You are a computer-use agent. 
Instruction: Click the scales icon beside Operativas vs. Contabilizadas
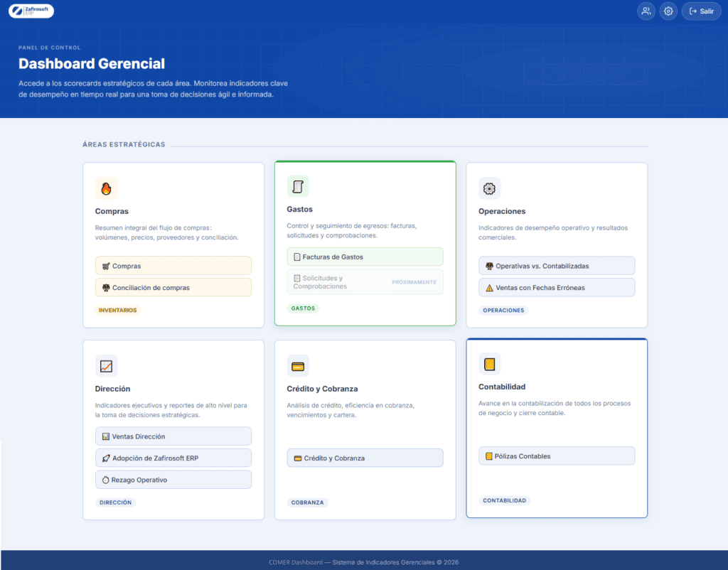[x=489, y=266]
